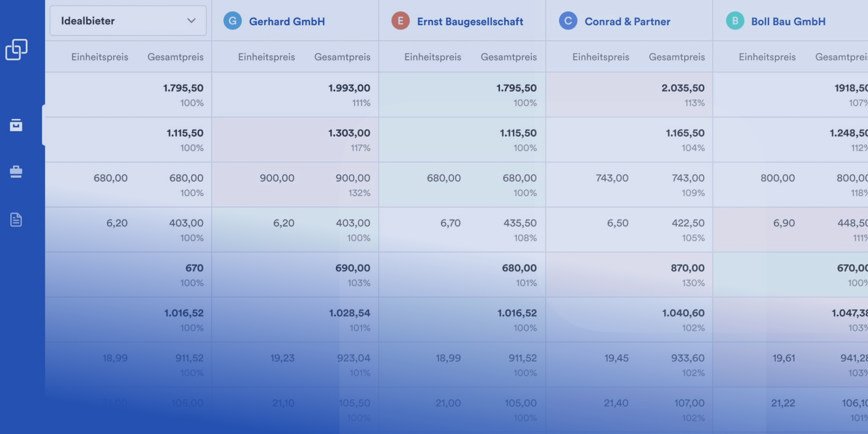The width and height of the screenshot is (868, 434).
Task: Select Gerhard GmbH total 923,04
Action: [x=354, y=358]
